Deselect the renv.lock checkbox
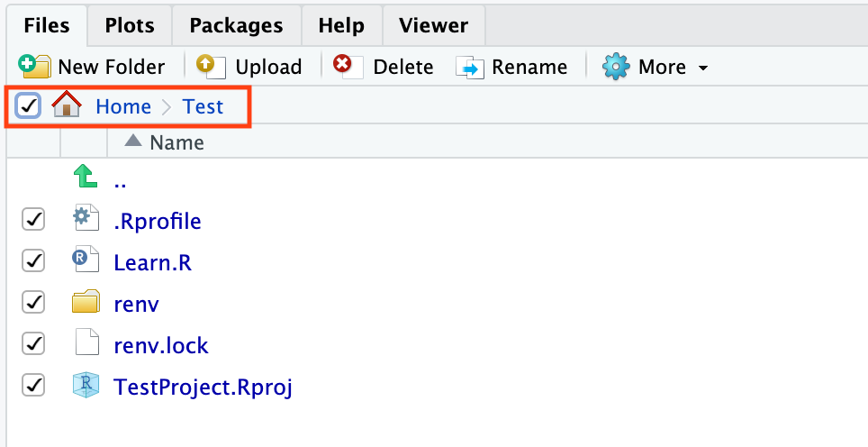Image resolution: width=868 pixels, height=447 pixels. point(33,344)
